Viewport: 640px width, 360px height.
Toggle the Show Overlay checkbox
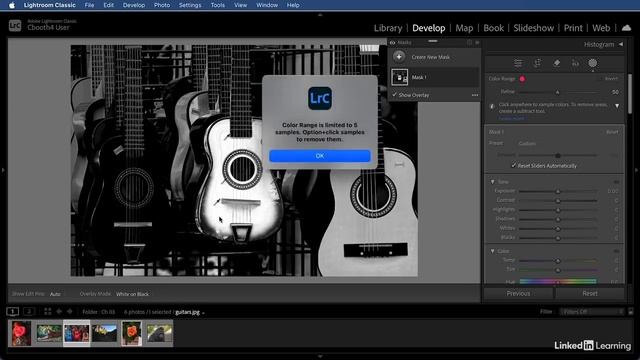coord(394,95)
